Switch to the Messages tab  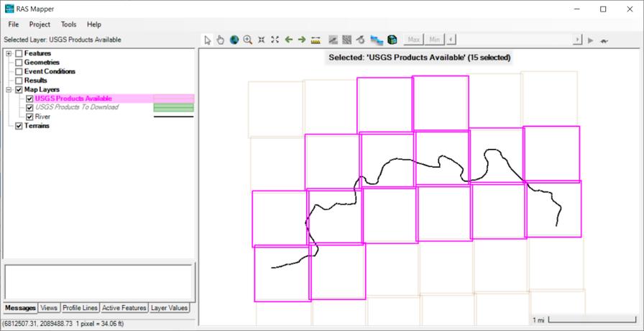pyautogui.click(x=21, y=308)
